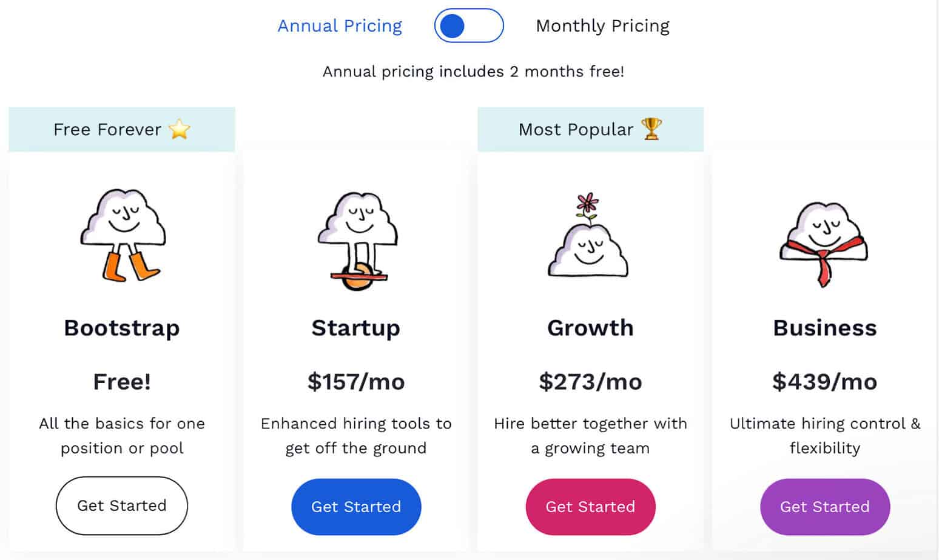This screenshot has height=560, width=939.
Task: Click the $273/mo Growth price
Action: tap(590, 382)
